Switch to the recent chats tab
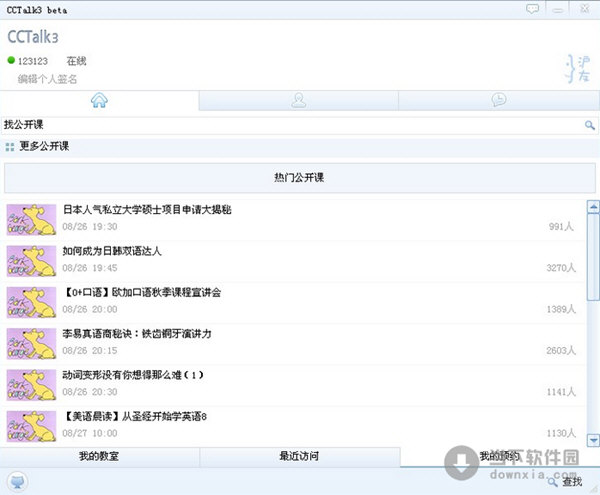Screen dimensions: 600x495 499,100
